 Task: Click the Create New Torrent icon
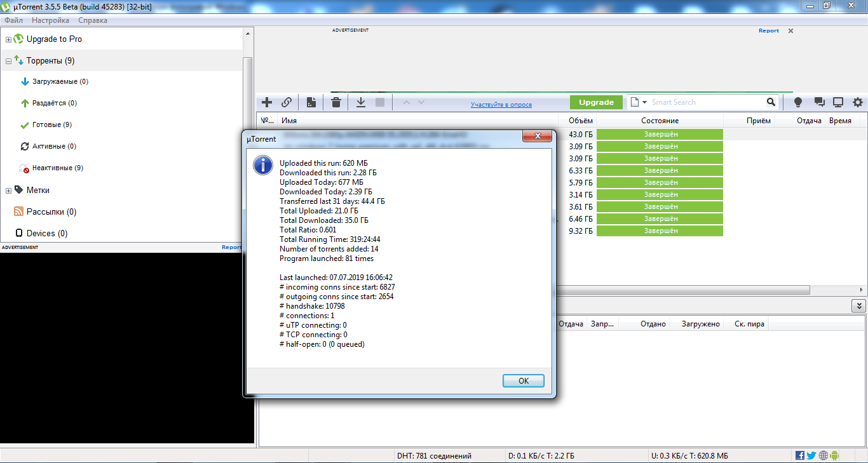311,102
